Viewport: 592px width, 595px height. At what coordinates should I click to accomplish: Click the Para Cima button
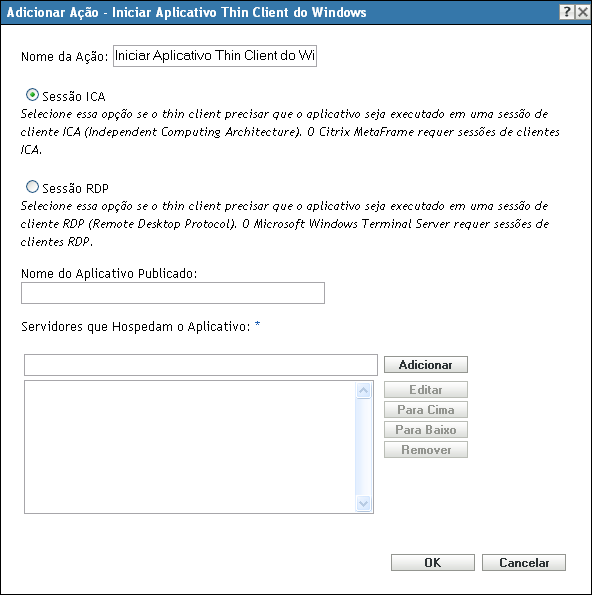[426, 410]
